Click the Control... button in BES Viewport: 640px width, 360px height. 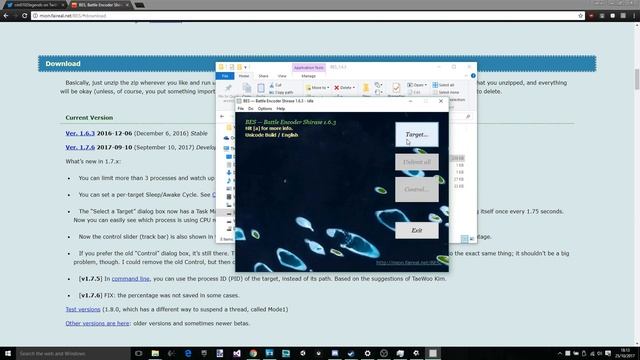click(x=417, y=189)
